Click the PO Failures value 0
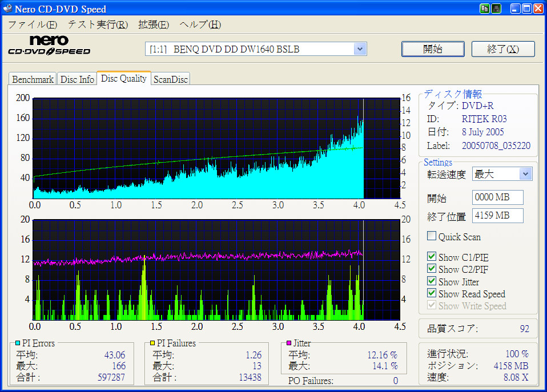Viewport: 547px width, 392px height. [396, 381]
